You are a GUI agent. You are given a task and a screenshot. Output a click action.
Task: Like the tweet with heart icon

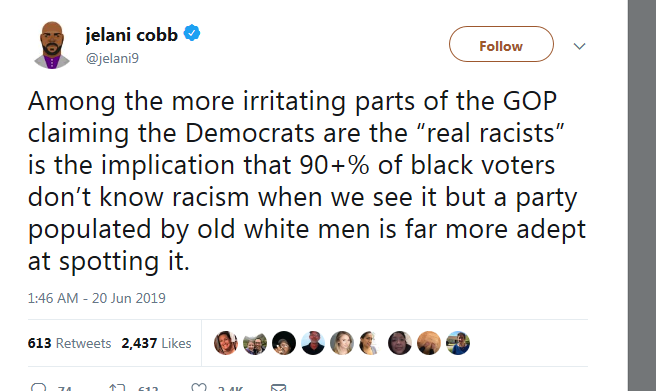pos(199,387)
